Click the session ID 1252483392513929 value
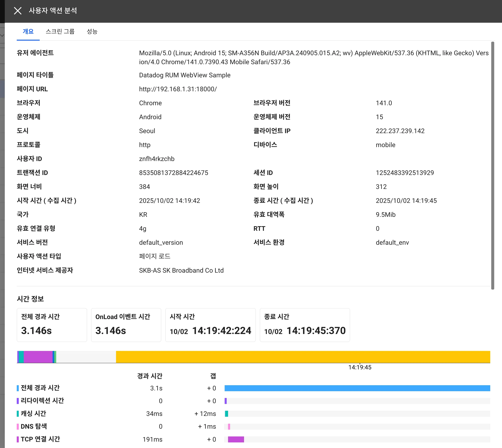This screenshot has height=448, width=502. (x=405, y=173)
